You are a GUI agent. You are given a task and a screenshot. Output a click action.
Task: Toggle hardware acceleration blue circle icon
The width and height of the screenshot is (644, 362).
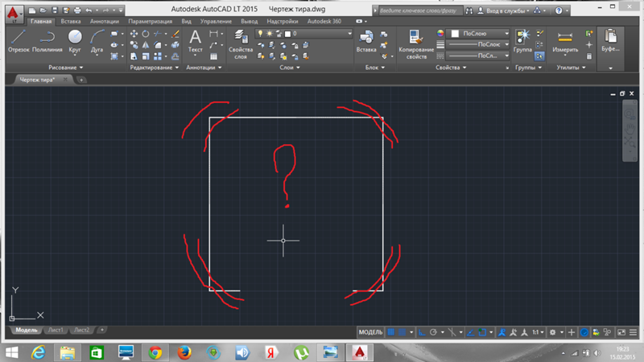coord(584,332)
